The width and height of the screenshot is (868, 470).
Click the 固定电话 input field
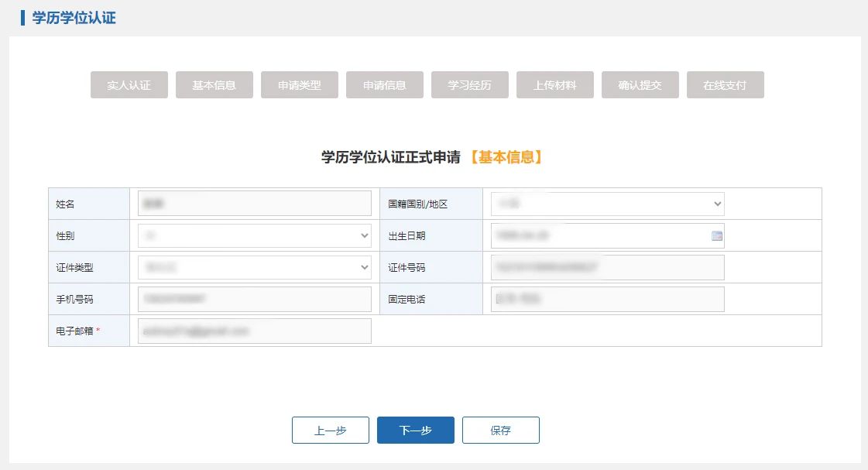tap(607, 300)
